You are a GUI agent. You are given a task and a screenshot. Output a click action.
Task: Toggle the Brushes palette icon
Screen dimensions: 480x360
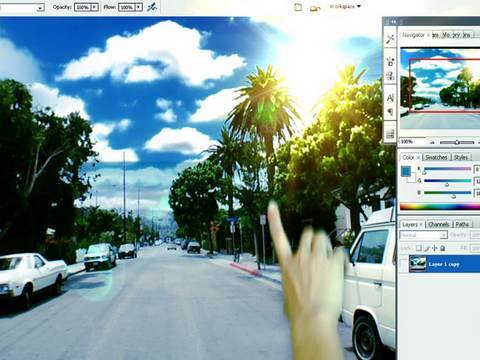point(298,7)
